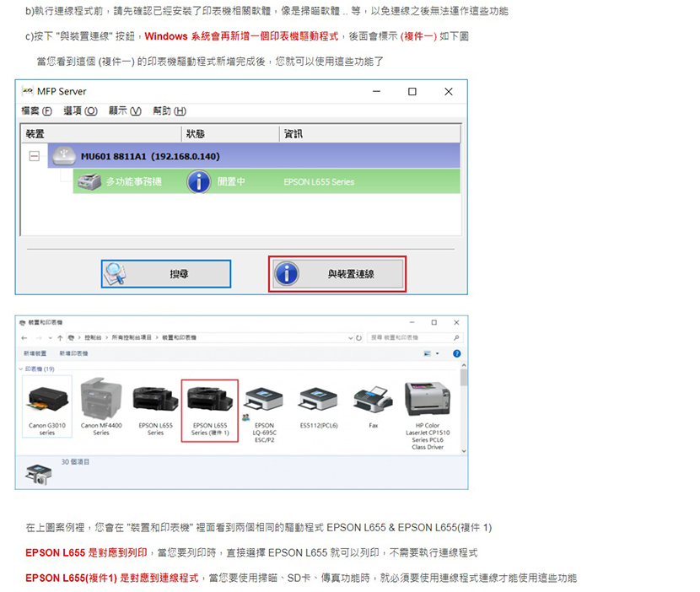Go back in the 裝置和印表機 window
Image resolution: width=700 pixels, height=592 pixels.
click(24, 338)
